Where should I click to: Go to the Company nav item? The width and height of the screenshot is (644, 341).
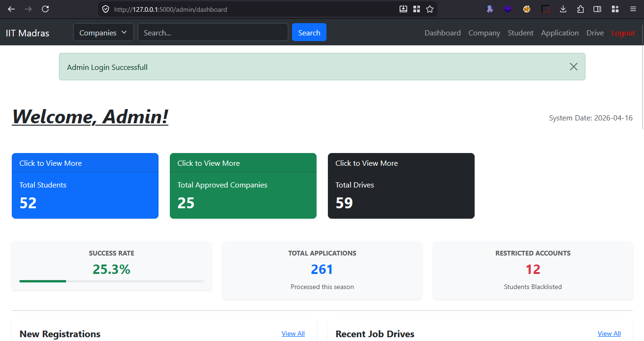484,33
